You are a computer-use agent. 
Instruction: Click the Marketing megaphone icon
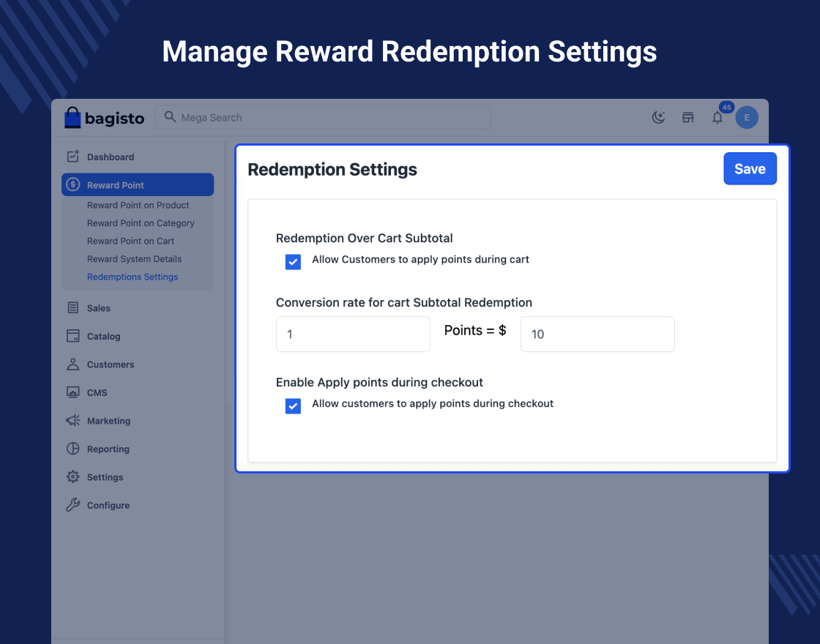[x=72, y=420]
